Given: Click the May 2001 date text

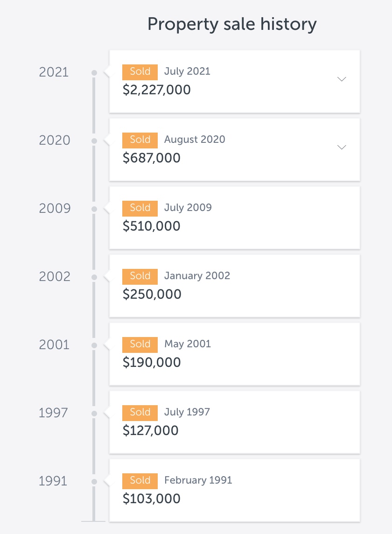Looking at the screenshot, I should (x=188, y=344).
